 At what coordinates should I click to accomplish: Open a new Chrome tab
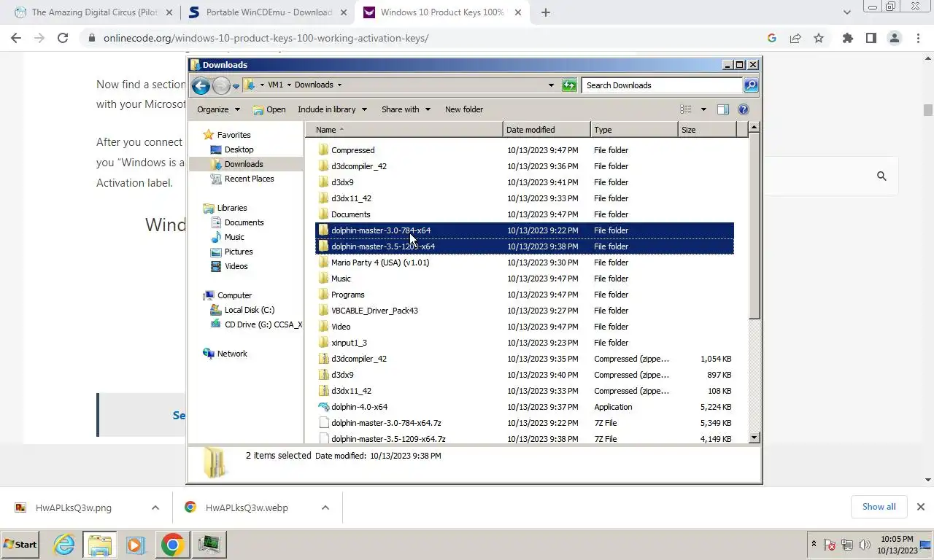pos(546,12)
